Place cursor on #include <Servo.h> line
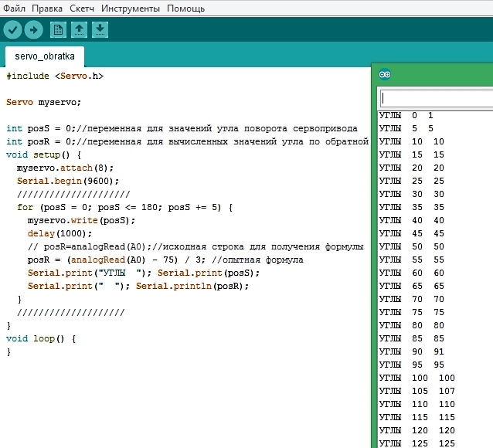 (x=55, y=76)
